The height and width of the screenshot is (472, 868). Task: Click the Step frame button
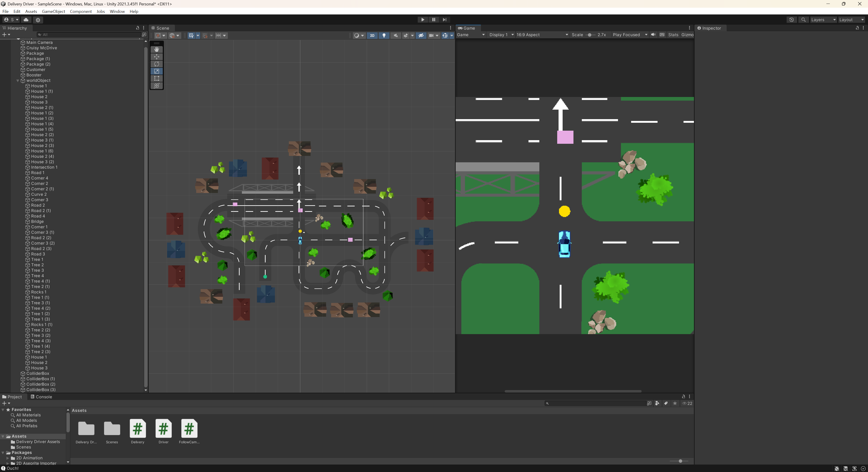tap(444, 19)
